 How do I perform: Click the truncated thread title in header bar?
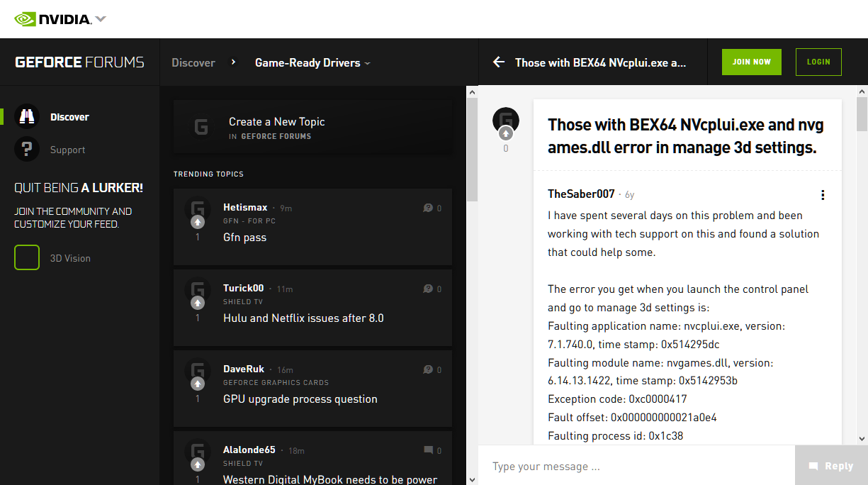click(x=601, y=62)
